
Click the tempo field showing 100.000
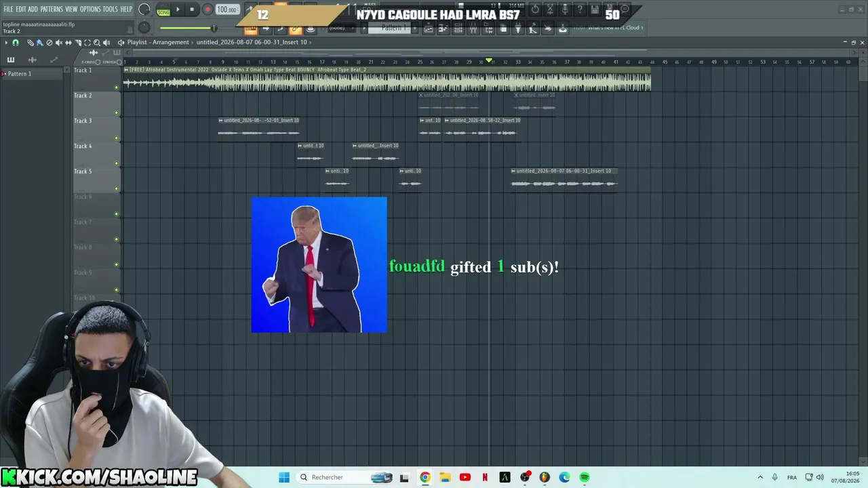coord(227,10)
